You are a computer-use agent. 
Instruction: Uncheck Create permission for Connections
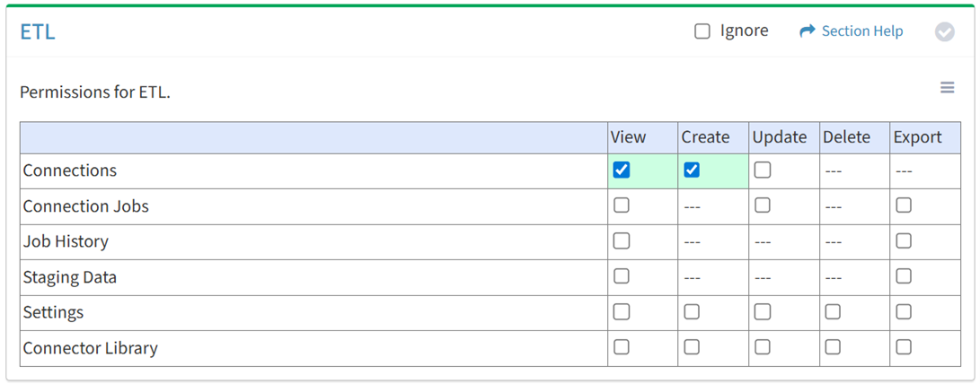(x=692, y=170)
